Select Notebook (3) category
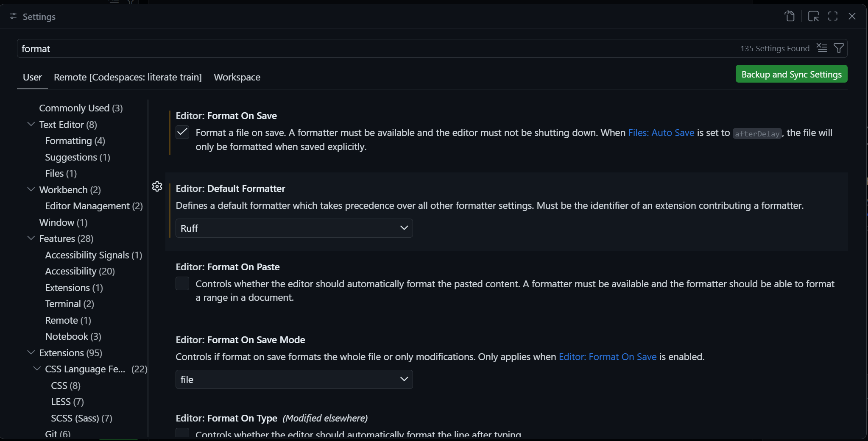The height and width of the screenshot is (441, 868). (73, 336)
